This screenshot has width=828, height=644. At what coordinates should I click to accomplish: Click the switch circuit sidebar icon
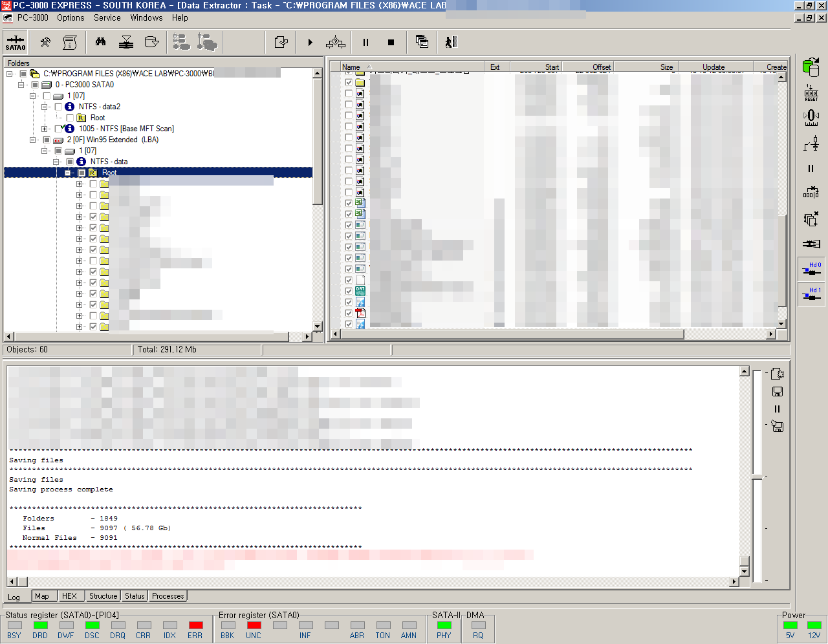click(x=811, y=143)
